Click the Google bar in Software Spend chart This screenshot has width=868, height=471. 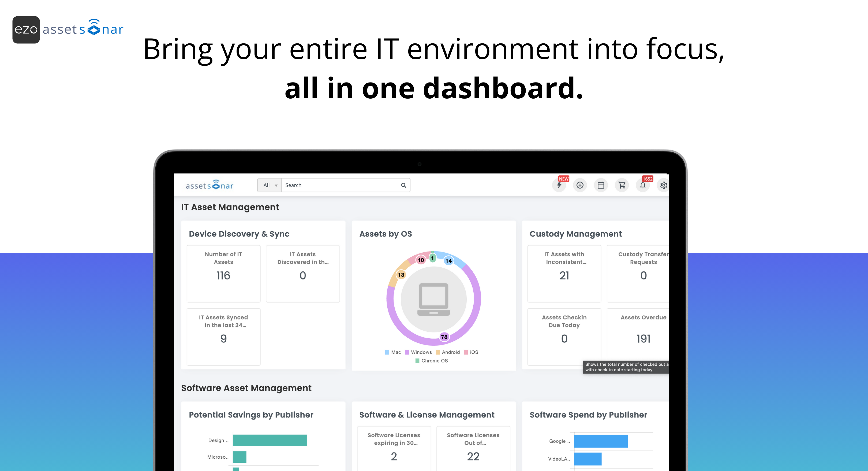(601, 441)
